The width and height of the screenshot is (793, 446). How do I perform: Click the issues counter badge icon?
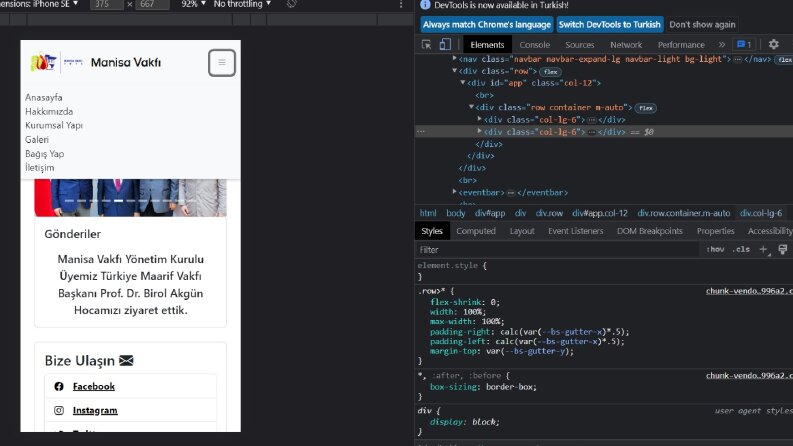pos(744,44)
